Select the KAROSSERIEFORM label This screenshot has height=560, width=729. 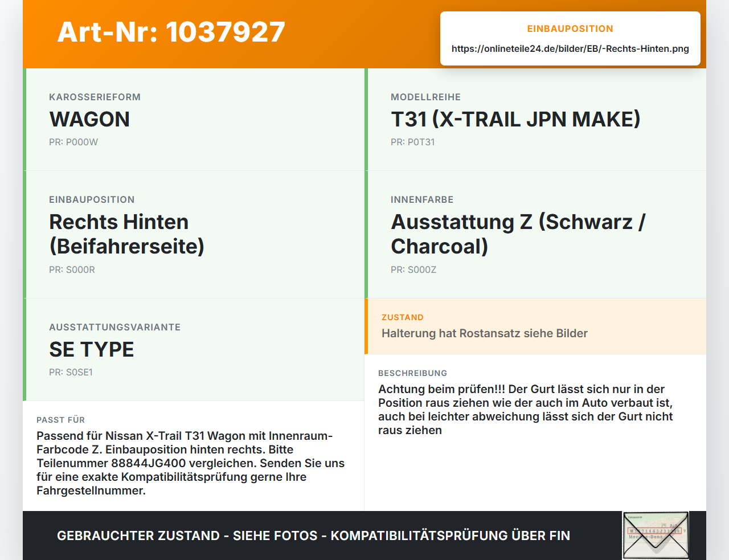tap(95, 97)
